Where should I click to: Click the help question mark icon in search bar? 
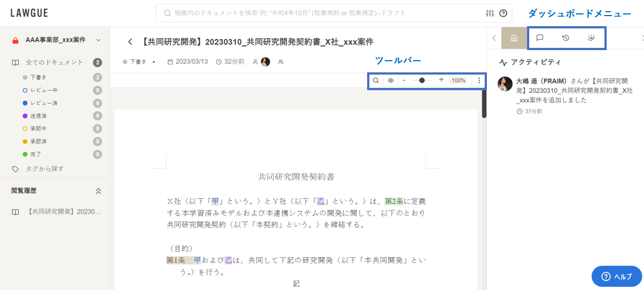click(x=503, y=13)
